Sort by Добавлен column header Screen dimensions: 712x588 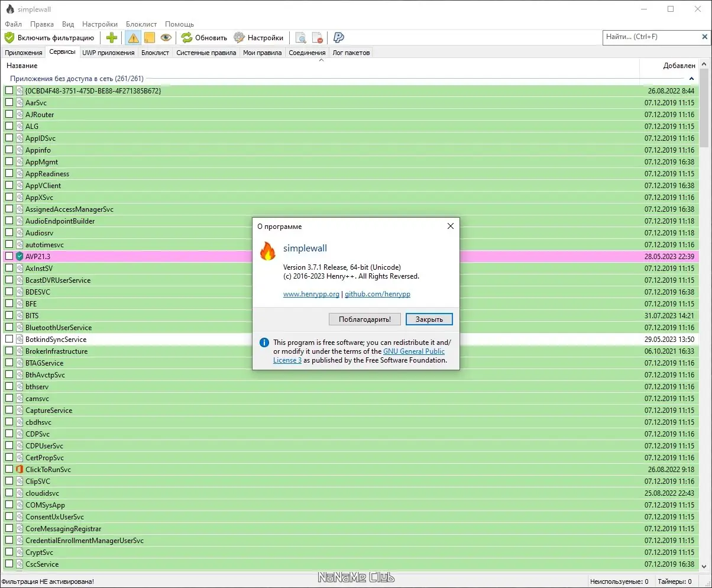(x=669, y=66)
